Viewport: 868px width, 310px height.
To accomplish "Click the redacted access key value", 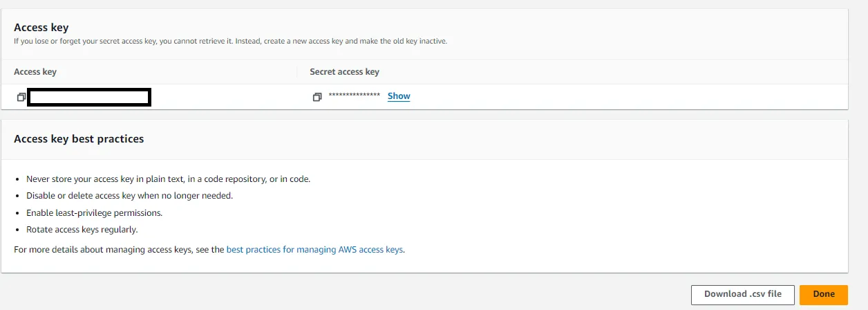I will coord(88,98).
